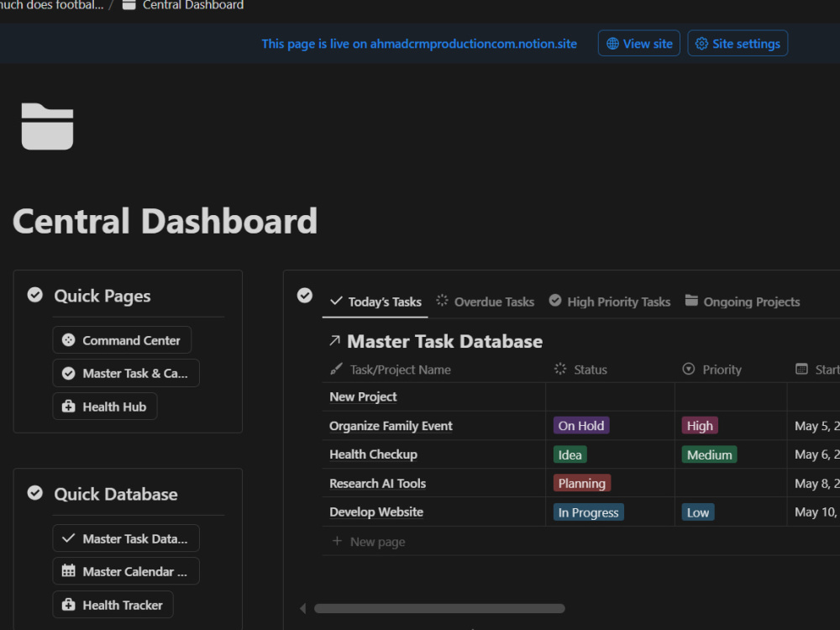Click folder icon beside Central Dashboard breadcrumb

(129, 5)
